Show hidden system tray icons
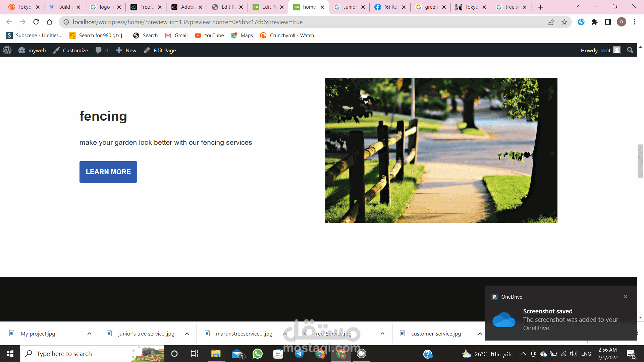The image size is (644, 362). [x=523, y=354]
